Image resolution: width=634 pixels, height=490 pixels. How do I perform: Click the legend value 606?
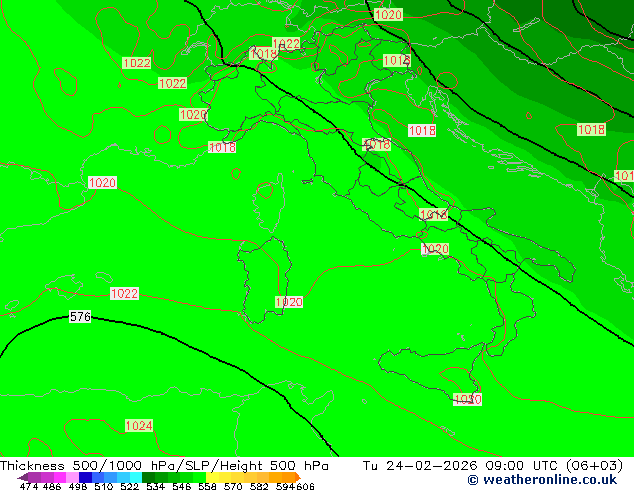tap(305, 486)
